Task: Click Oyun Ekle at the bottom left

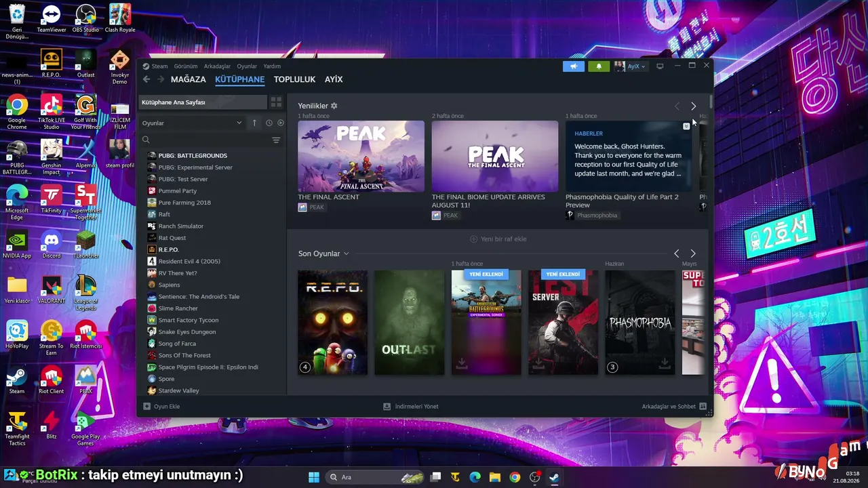Action: tap(161, 407)
